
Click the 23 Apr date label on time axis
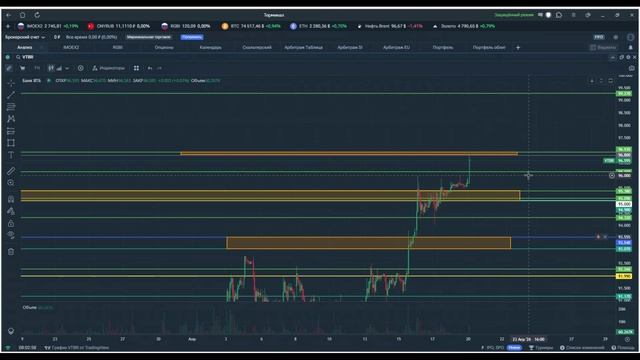(x=529, y=339)
